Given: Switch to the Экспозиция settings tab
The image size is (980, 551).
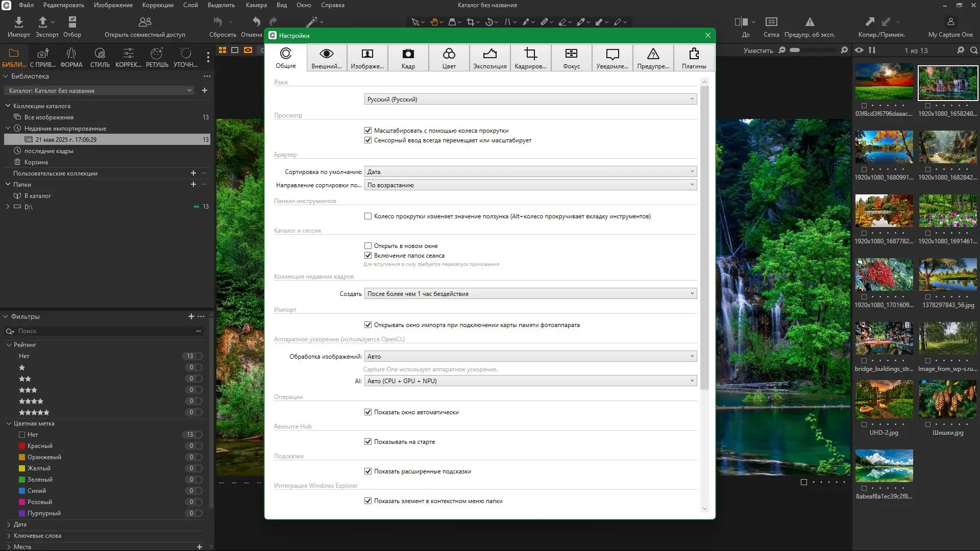Looking at the screenshot, I should pyautogui.click(x=489, y=58).
